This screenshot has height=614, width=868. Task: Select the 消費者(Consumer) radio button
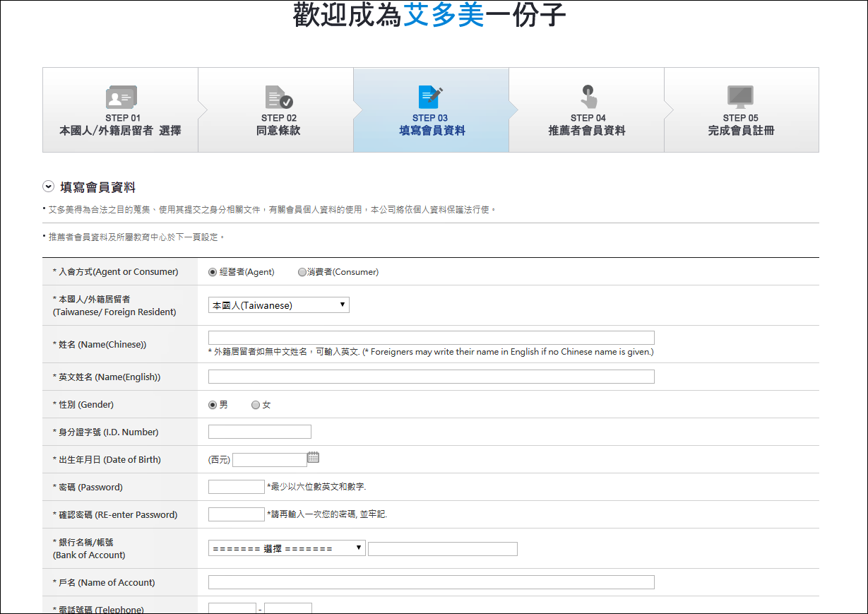302,272
